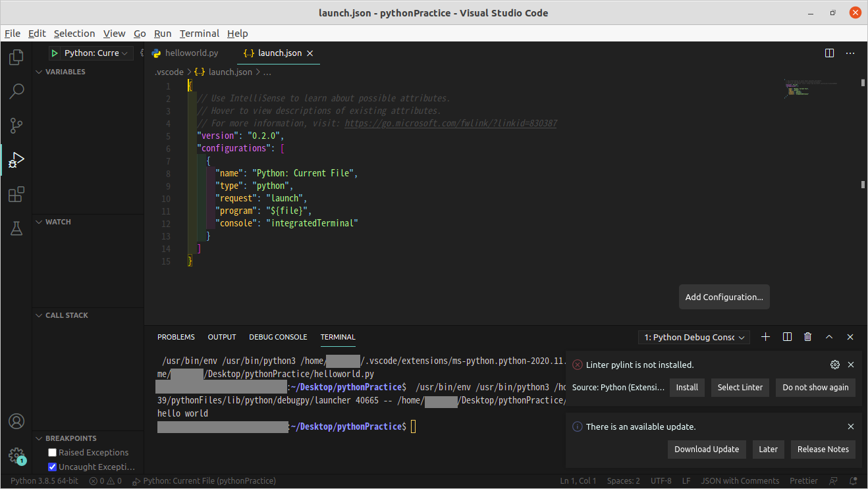Click the pylint error icon in notification

pos(578,365)
